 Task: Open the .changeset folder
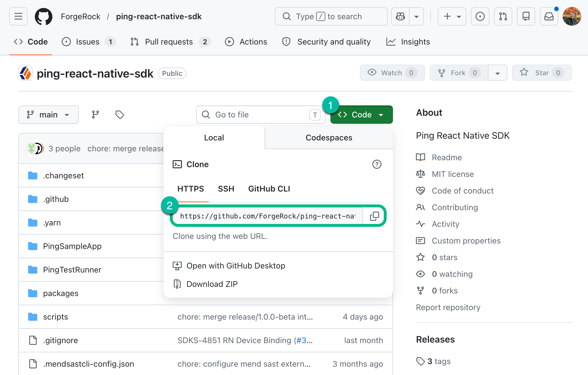coord(63,175)
